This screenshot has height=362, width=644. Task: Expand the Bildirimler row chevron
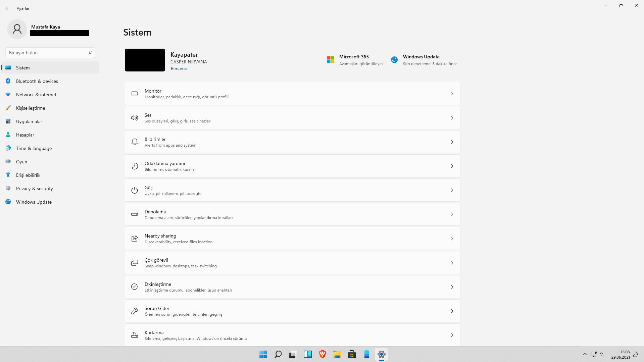(x=452, y=142)
